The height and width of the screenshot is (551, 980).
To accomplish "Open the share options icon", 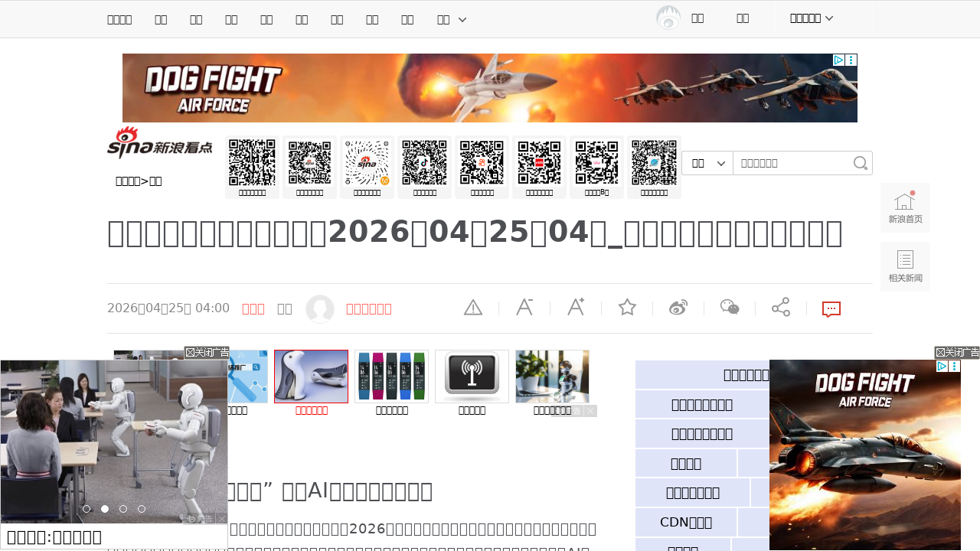I will [781, 308].
